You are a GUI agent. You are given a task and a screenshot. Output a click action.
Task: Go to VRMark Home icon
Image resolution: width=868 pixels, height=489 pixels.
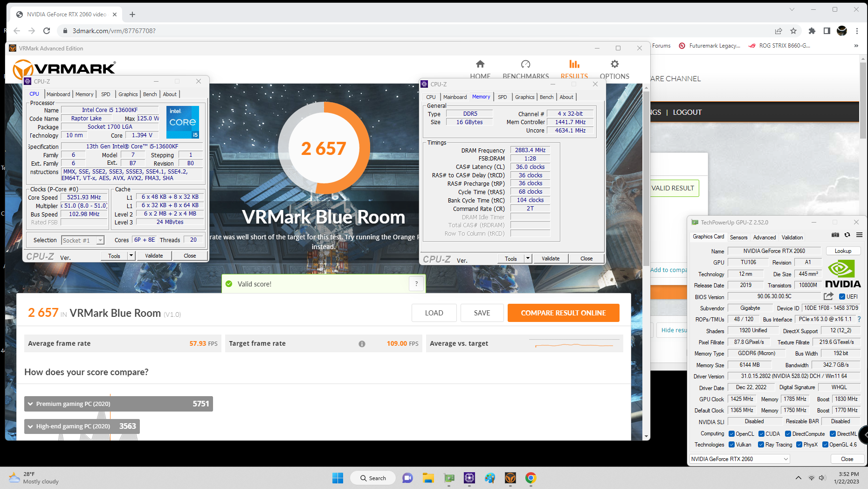tap(480, 64)
